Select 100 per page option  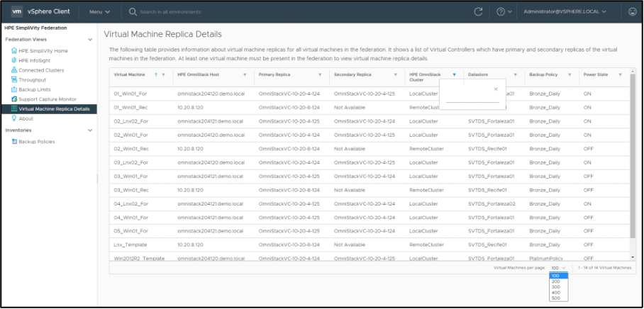559,276
